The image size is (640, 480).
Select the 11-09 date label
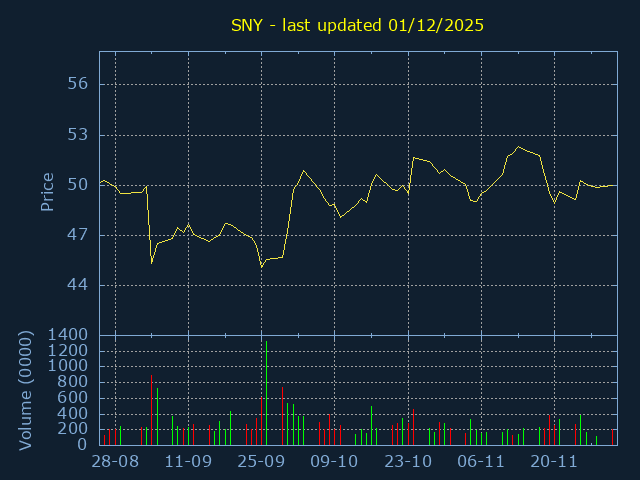pos(188,462)
